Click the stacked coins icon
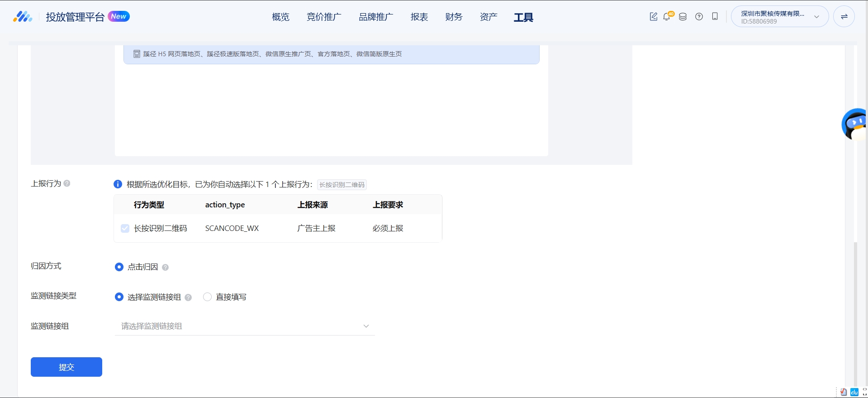The width and height of the screenshot is (868, 398). 683,17
